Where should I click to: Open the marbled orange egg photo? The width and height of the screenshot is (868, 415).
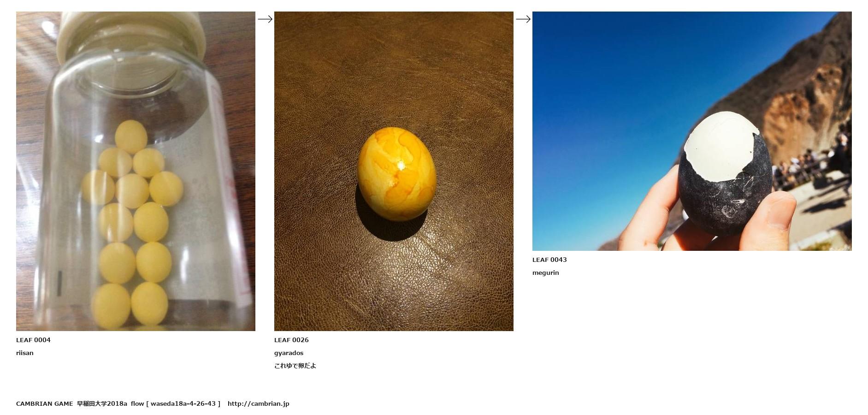coord(394,171)
